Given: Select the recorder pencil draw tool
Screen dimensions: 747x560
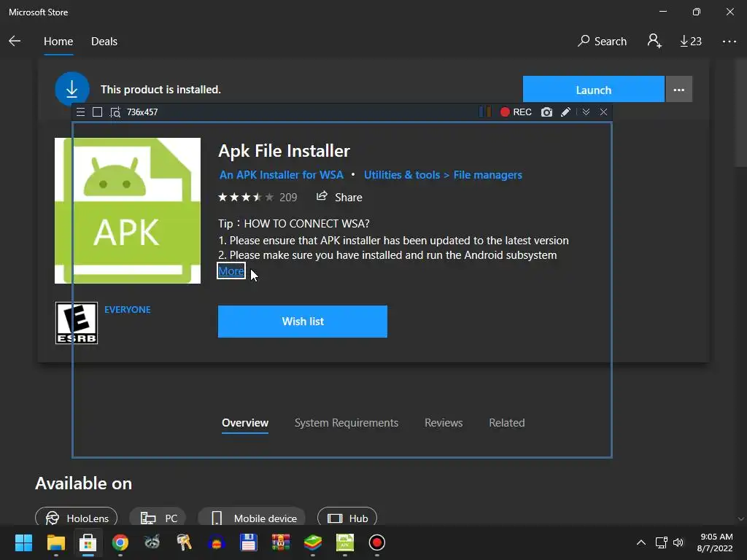Looking at the screenshot, I should tap(565, 112).
